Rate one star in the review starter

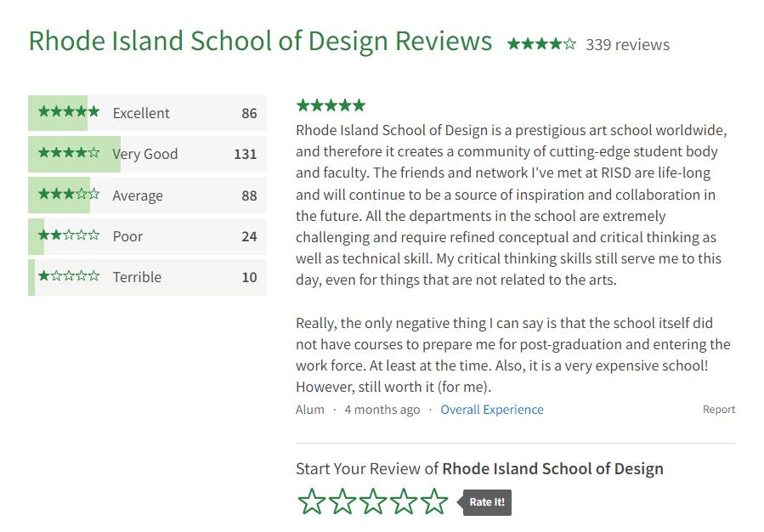(312, 501)
